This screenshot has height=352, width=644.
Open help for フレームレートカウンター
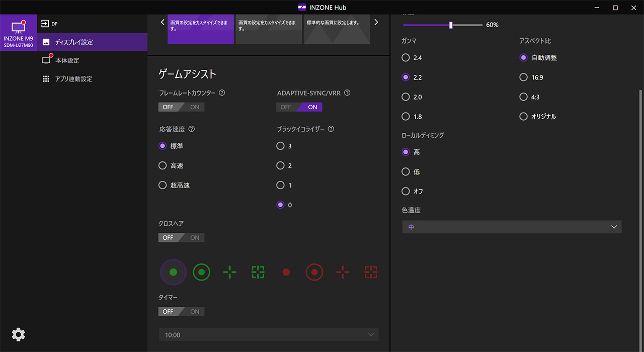(x=222, y=93)
